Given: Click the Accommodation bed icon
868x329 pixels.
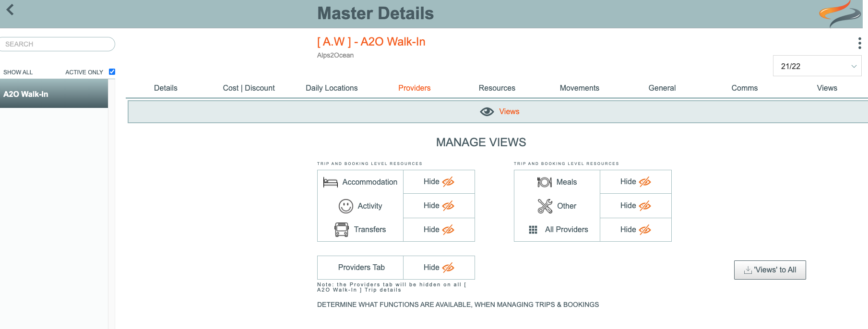Looking at the screenshot, I should coord(330,182).
